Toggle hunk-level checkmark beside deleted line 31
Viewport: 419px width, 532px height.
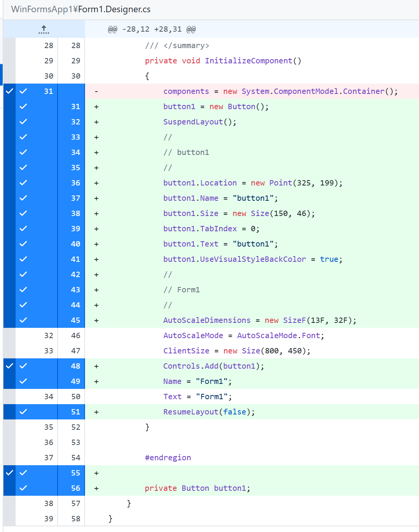pos(10,91)
